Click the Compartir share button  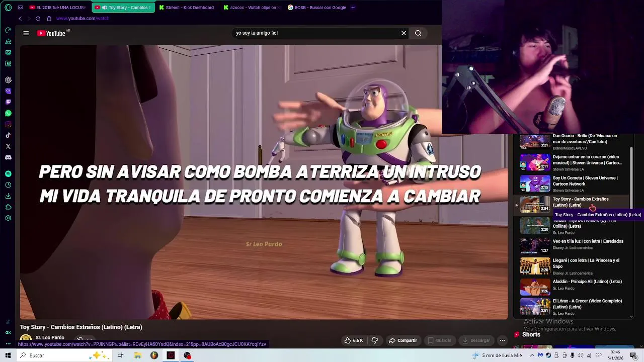point(403,340)
